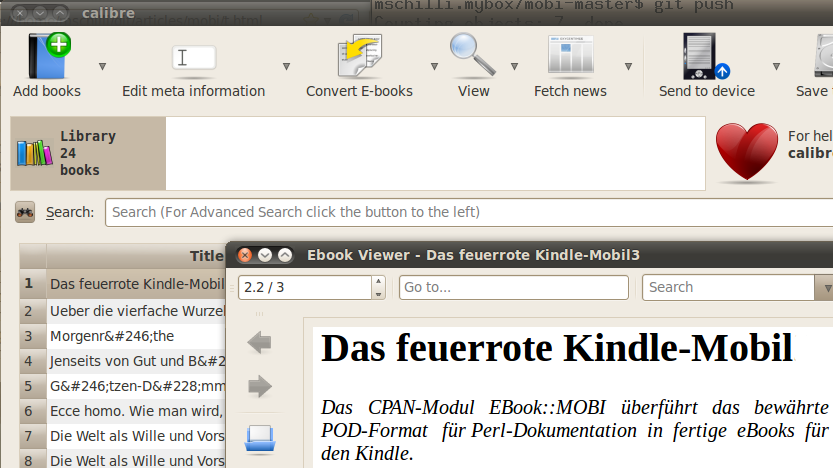Close the Ebook Viewer window
The width and height of the screenshot is (833, 468).
point(245,256)
